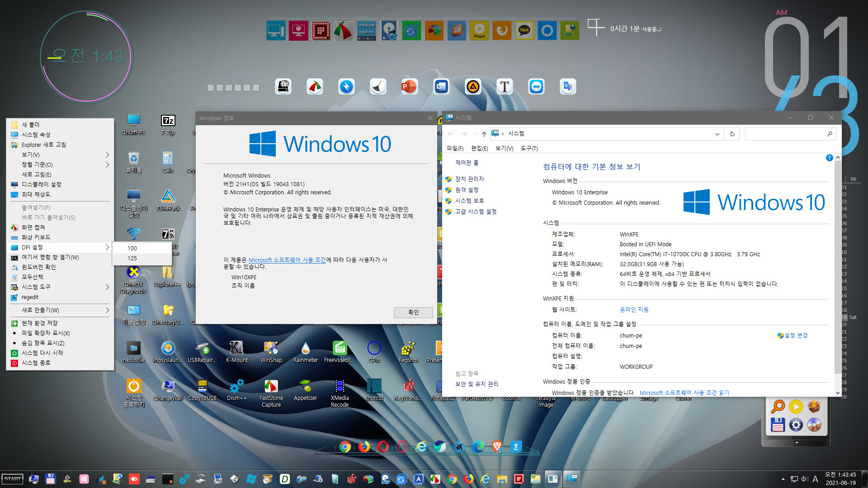Open the 7-Zip desktop icon
Screen dimensions: 868x488
tap(168, 124)
